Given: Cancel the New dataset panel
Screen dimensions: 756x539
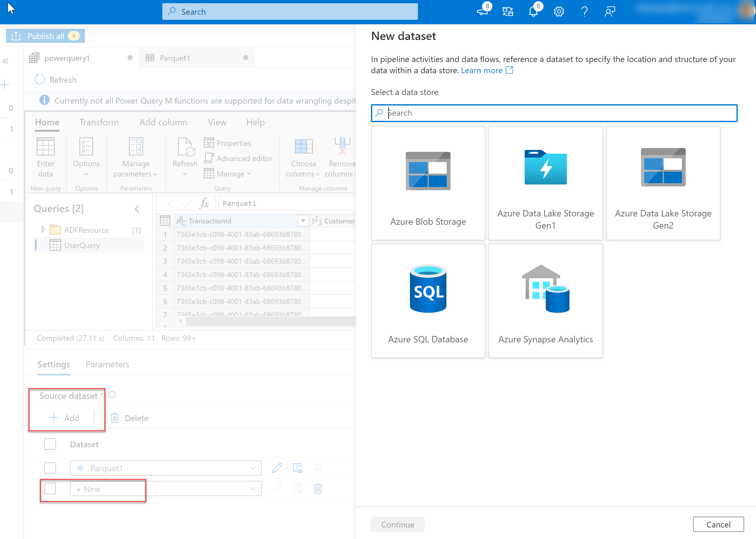Looking at the screenshot, I should pyautogui.click(x=718, y=524).
